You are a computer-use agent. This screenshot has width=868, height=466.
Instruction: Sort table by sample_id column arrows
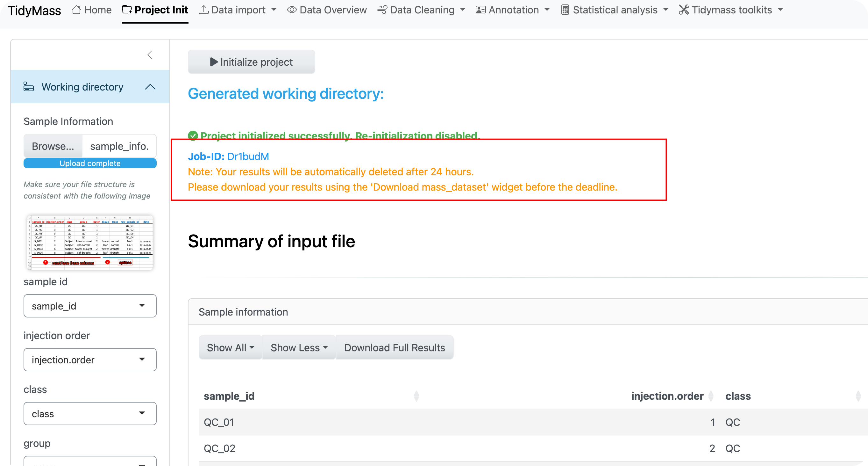pyautogui.click(x=416, y=396)
